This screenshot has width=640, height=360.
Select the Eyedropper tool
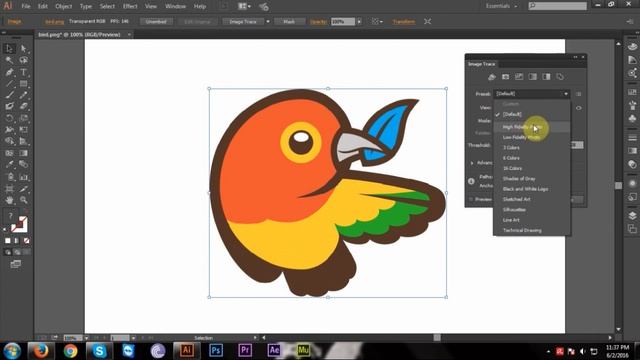[x=9, y=164]
